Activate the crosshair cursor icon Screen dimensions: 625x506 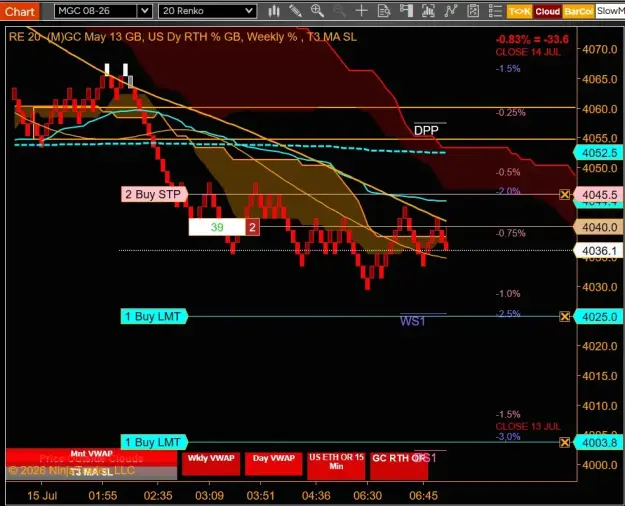pos(361,11)
